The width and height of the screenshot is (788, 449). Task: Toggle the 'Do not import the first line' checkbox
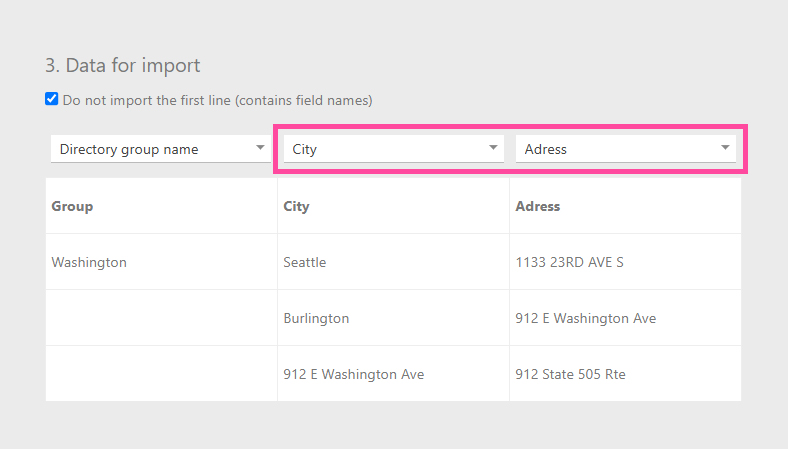52,99
